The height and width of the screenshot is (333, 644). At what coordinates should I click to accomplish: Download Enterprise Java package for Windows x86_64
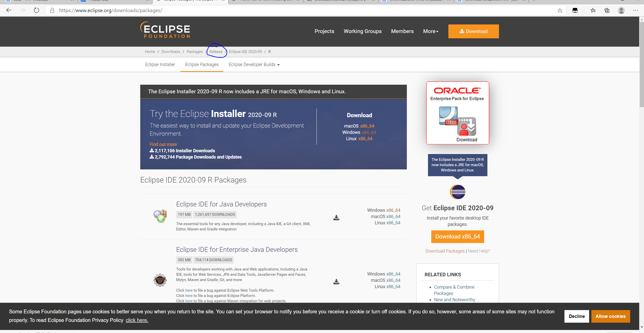[393, 274]
